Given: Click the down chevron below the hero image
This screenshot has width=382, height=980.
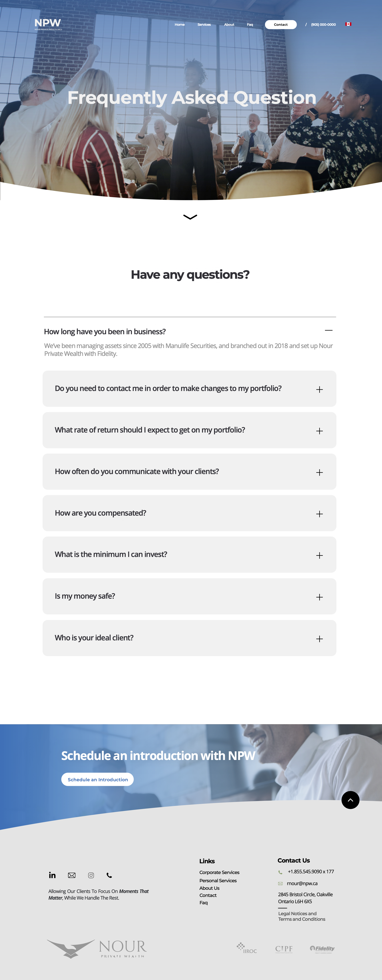Looking at the screenshot, I should pyautogui.click(x=190, y=217).
